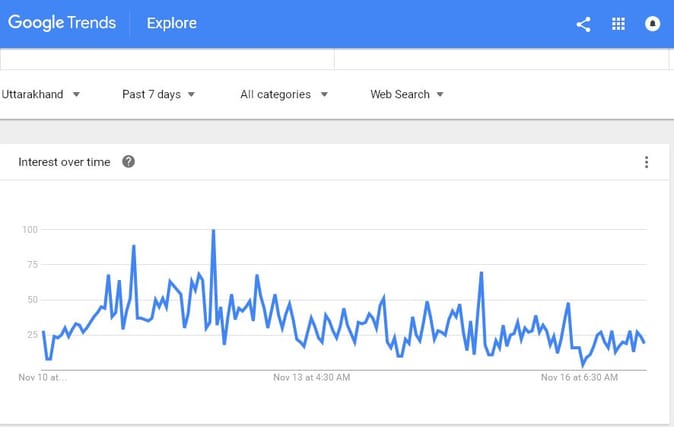Expand the All categories dropdown

[x=282, y=94]
